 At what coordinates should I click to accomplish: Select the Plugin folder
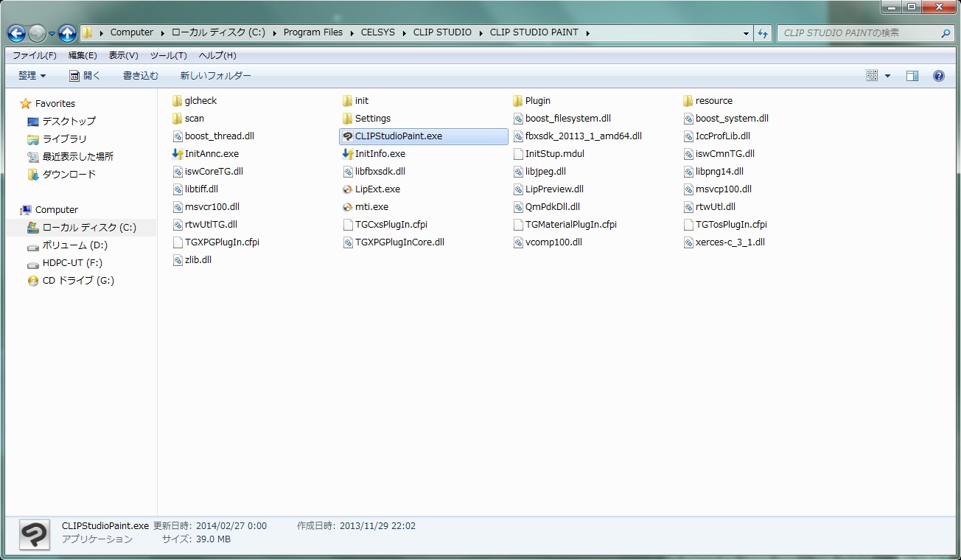(x=537, y=101)
